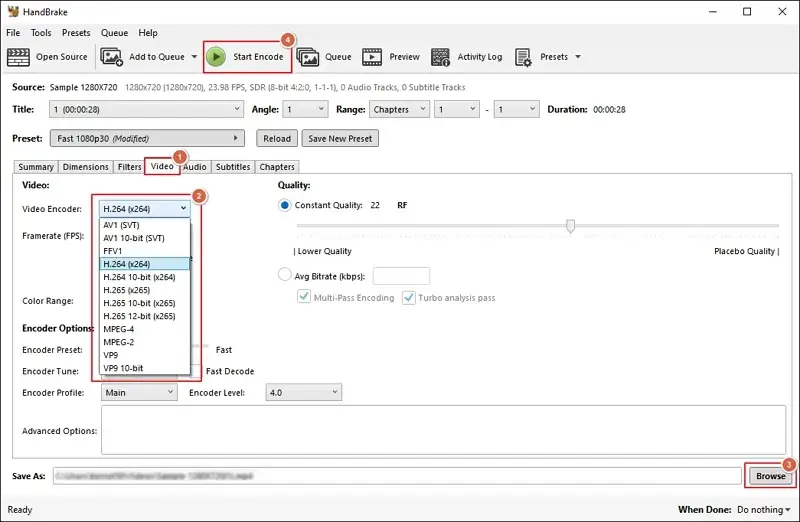Open the Angle dropdown
The image size is (800, 522).
[305, 109]
